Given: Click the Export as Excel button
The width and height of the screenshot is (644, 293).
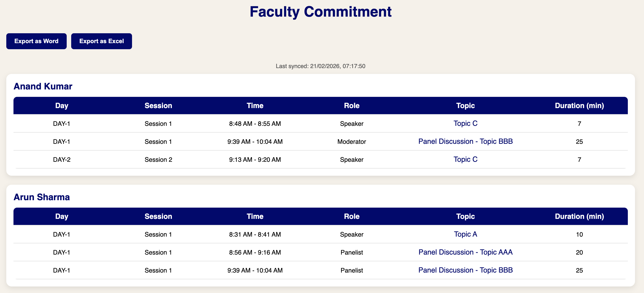Looking at the screenshot, I should pyautogui.click(x=101, y=41).
